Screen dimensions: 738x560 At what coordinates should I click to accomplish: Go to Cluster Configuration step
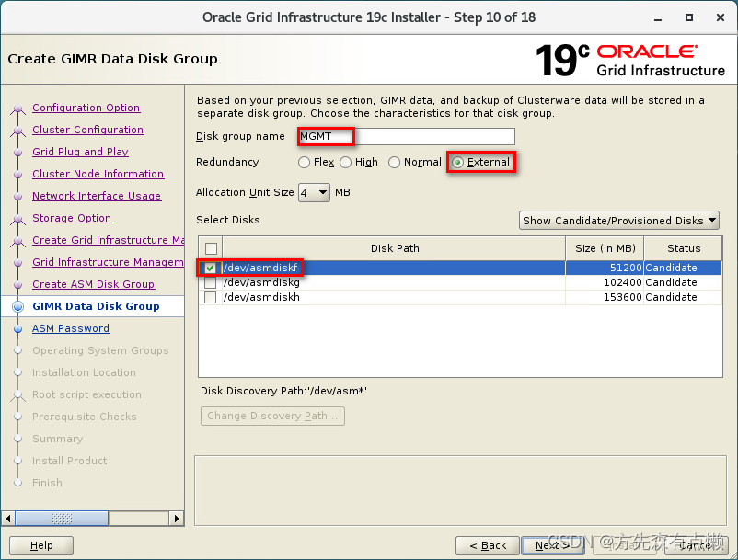[x=88, y=130]
